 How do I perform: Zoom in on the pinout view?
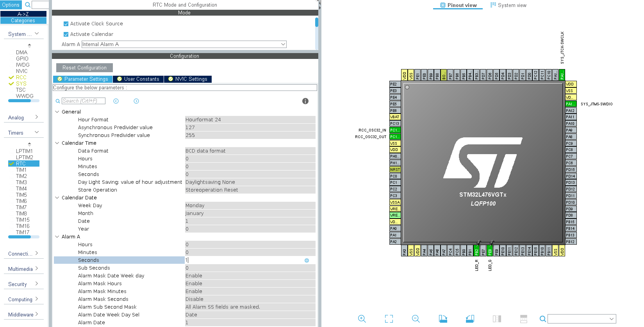[362, 319]
